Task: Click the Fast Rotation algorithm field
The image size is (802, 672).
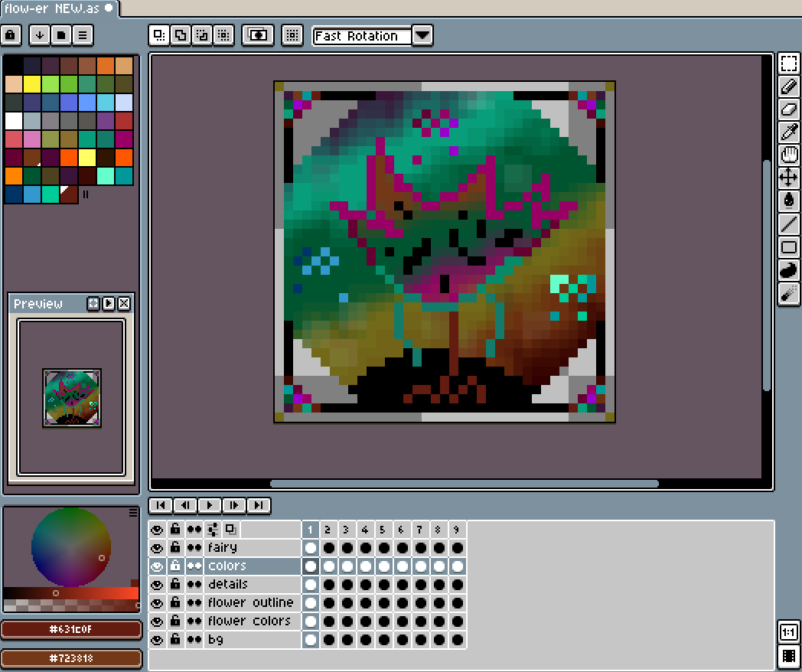Action: [x=362, y=36]
